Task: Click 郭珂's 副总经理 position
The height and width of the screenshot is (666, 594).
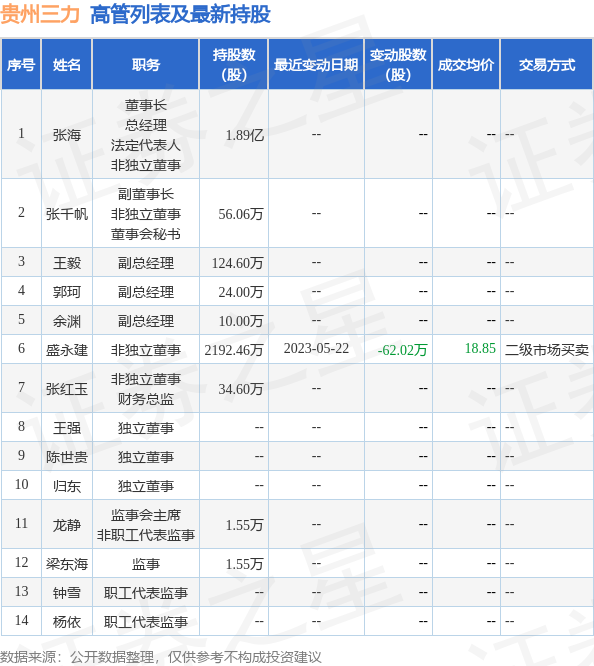Action: pos(146,292)
